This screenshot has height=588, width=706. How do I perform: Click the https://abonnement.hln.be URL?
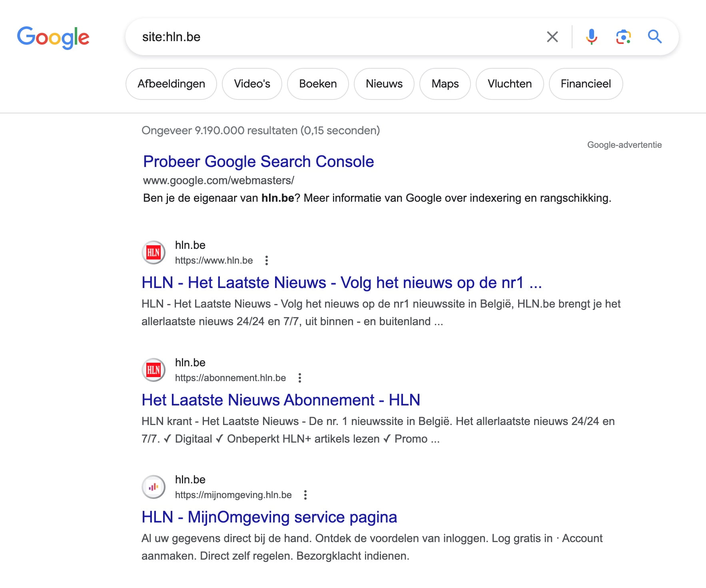tap(230, 378)
